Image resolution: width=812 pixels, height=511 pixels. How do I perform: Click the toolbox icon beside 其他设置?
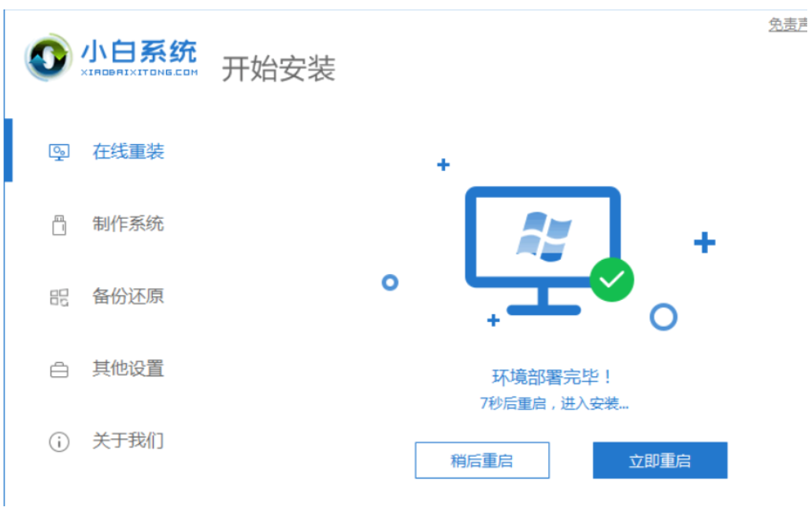tap(59, 369)
